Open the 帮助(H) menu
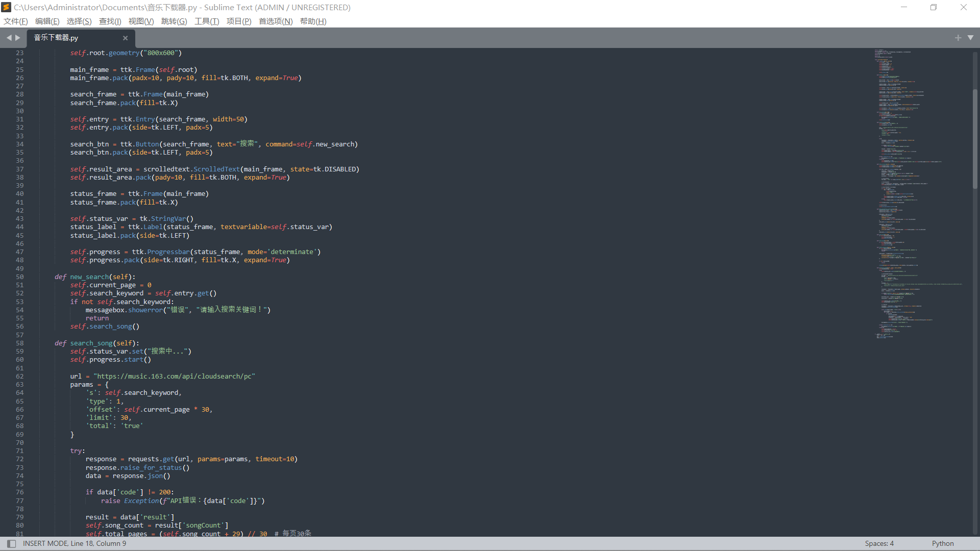980x551 pixels. click(x=313, y=21)
